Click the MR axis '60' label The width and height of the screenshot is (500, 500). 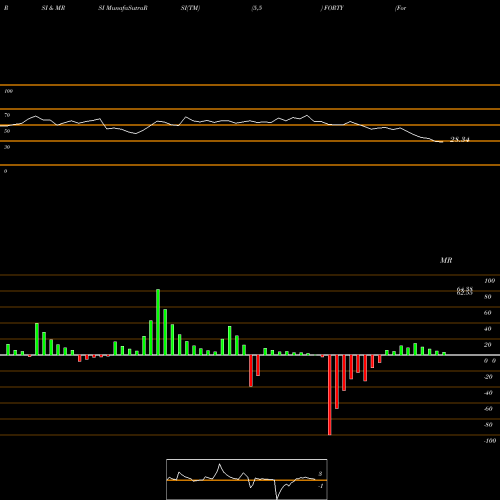tap(488, 313)
